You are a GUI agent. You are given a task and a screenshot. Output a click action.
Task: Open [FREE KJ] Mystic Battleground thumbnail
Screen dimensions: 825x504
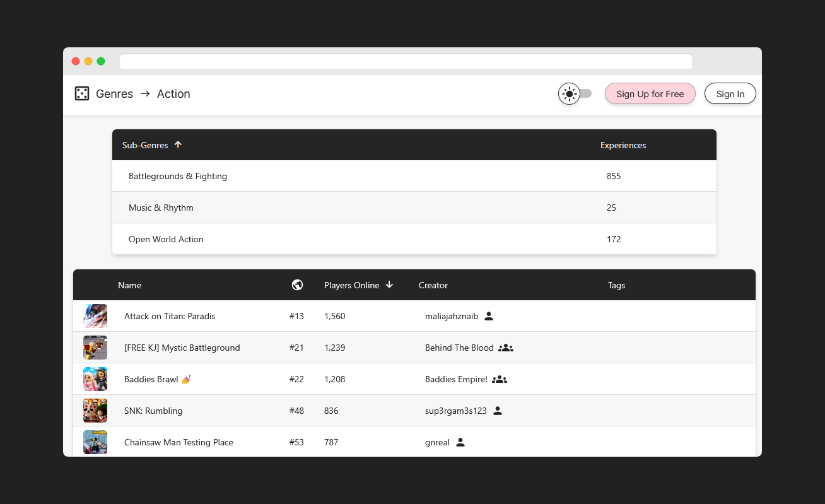coord(95,348)
